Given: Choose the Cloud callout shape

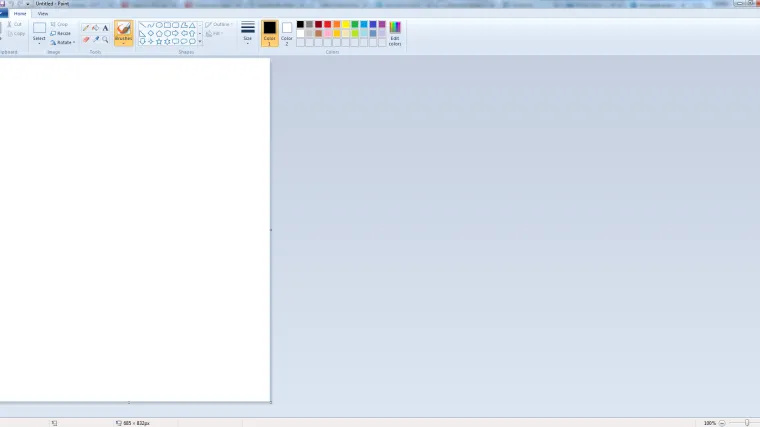Looking at the screenshot, I should (192, 42).
